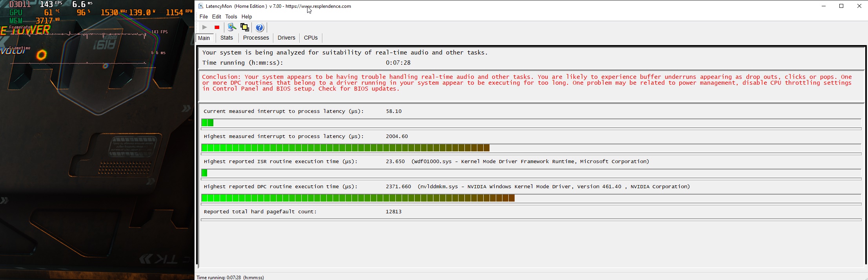This screenshot has height=280, width=868.
Task: View the CPUs tab
Action: (311, 38)
